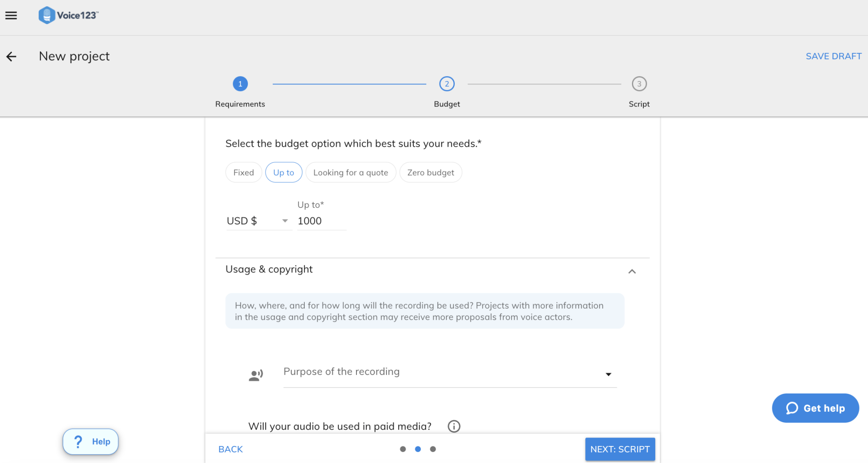
Task: Click the info icon beside paid media question
Action: [453, 426]
